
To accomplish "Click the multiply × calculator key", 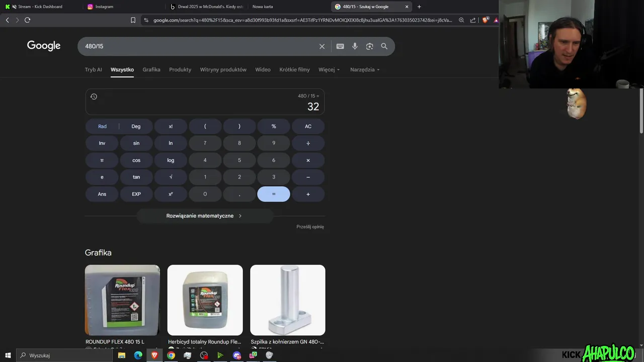I will [308, 160].
